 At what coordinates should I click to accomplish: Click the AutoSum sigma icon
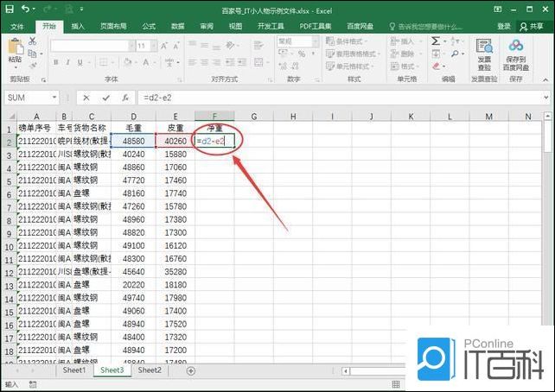pos(436,41)
